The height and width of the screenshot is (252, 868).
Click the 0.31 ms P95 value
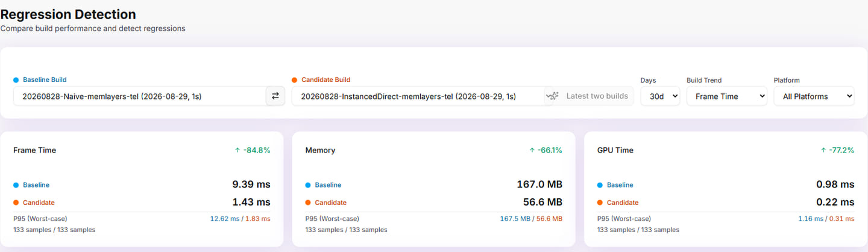(x=841, y=218)
